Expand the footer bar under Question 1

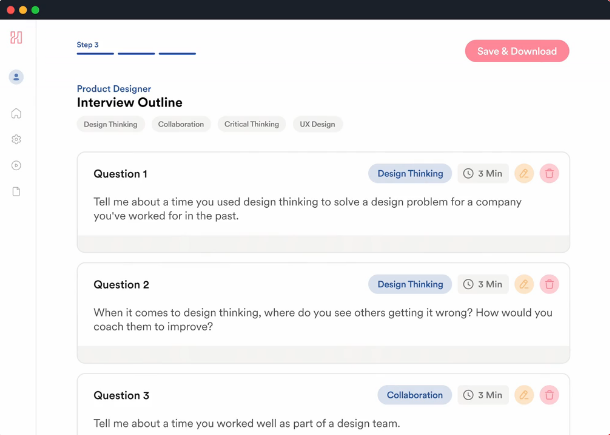[323, 244]
